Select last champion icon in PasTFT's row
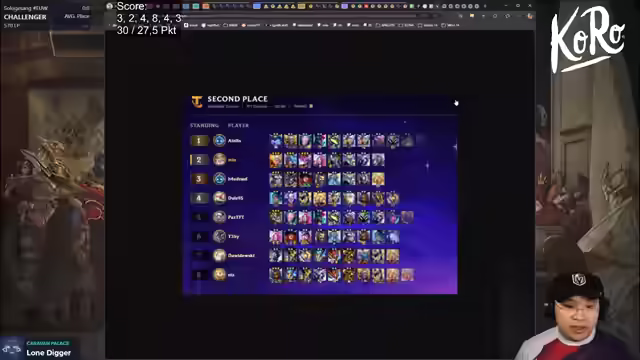The width and height of the screenshot is (640, 360). (x=407, y=217)
